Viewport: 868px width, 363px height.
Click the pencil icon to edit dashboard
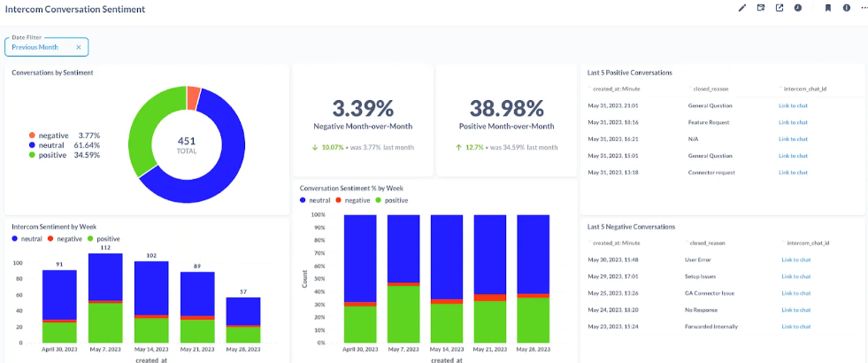tap(742, 8)
